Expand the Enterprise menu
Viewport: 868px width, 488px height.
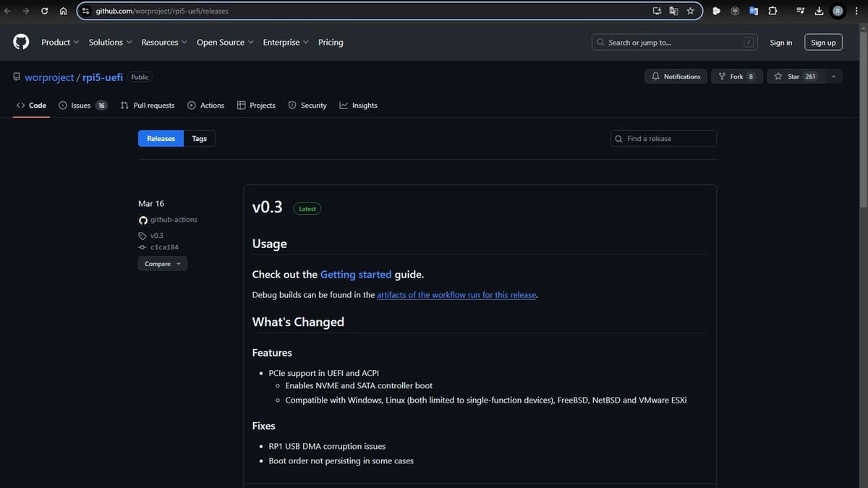click(286, 42)
